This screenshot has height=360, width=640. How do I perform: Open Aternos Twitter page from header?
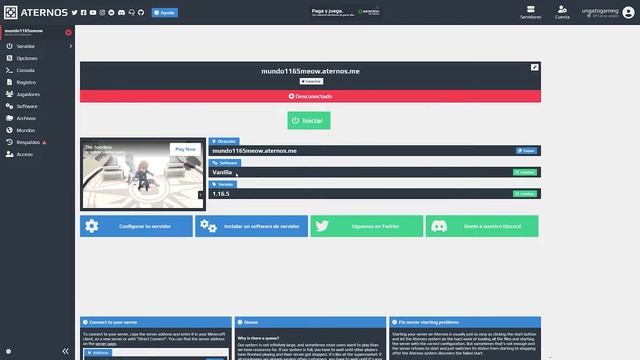tap(74, 13)
